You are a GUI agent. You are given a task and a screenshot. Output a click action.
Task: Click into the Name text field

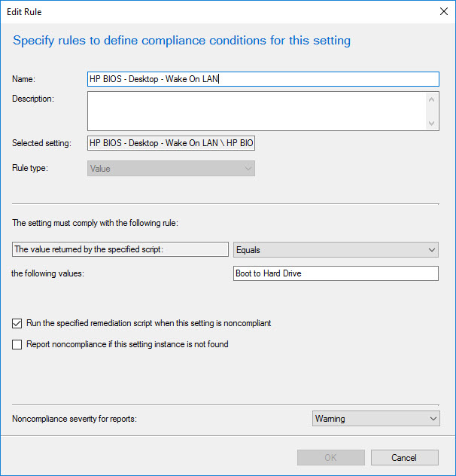click(263, 79)
